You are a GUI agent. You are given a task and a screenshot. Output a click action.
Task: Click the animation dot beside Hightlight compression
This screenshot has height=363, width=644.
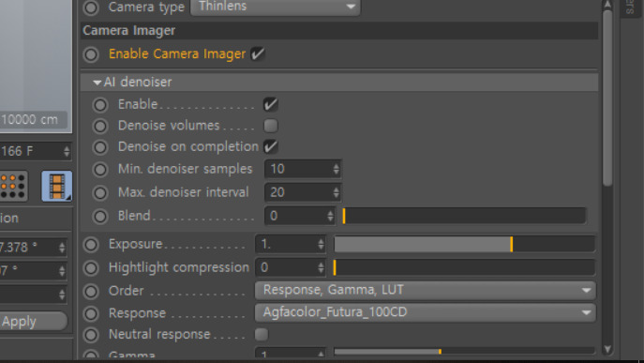[91, 268]
